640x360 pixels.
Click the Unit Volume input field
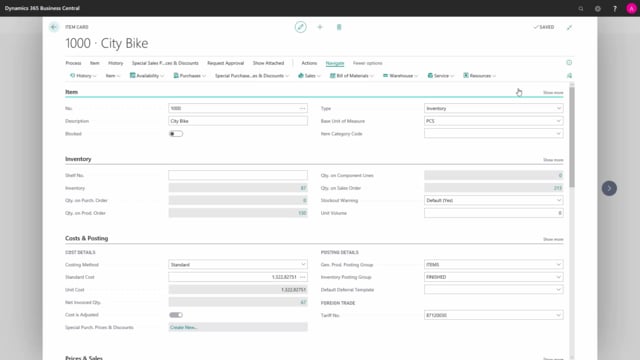click(x=493, y=213)
